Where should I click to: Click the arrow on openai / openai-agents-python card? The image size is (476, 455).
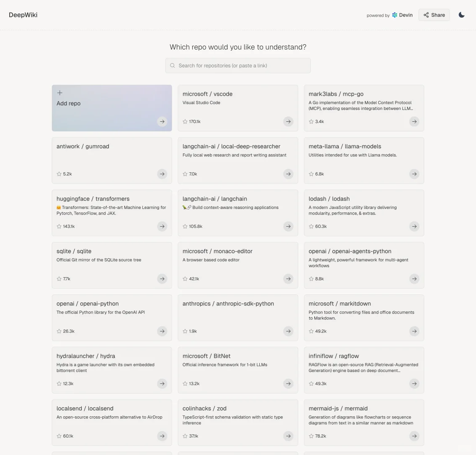click(415, 279)
